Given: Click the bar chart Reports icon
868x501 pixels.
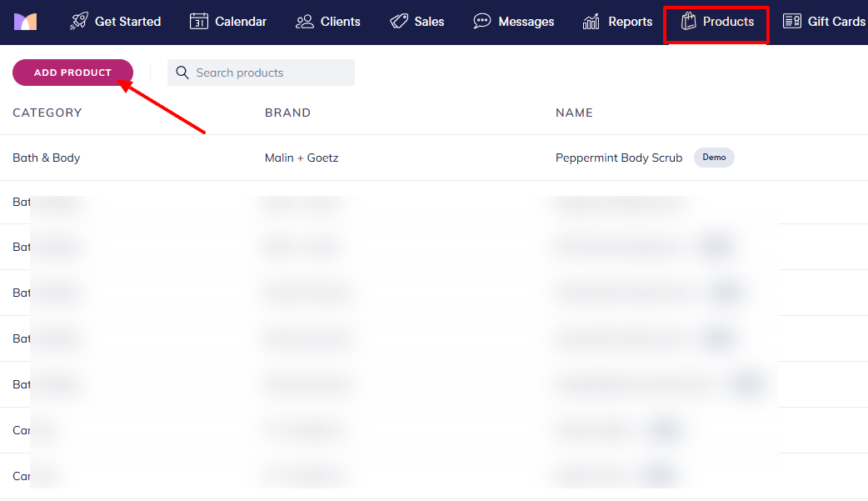Looking at the screenshot, I should pyautogui.click(x=591, y=22).
